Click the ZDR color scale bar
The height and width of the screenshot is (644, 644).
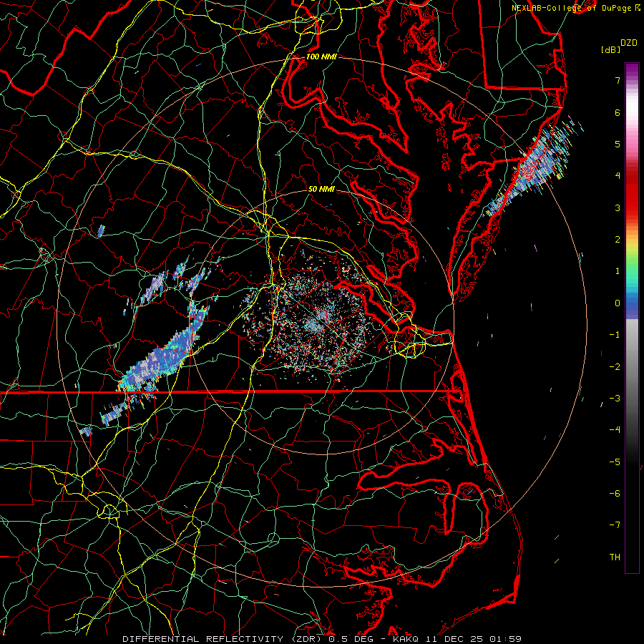[632, 318]
